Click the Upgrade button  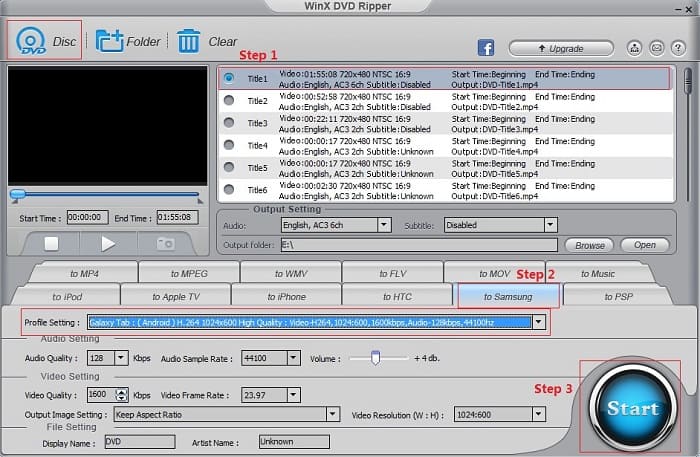pos(561,48)
